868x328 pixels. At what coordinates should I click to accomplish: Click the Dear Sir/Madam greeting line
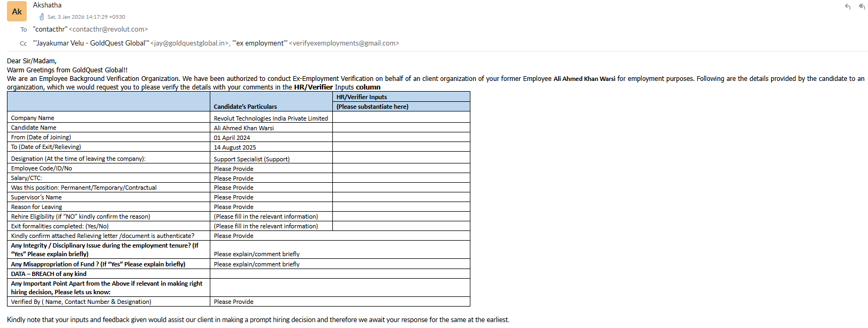32,61
